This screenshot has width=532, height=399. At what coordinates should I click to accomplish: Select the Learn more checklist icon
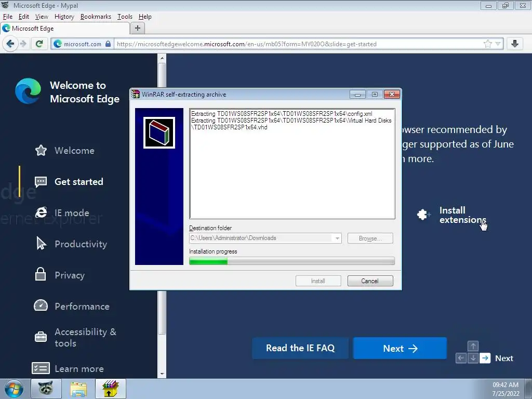(41, 368)
